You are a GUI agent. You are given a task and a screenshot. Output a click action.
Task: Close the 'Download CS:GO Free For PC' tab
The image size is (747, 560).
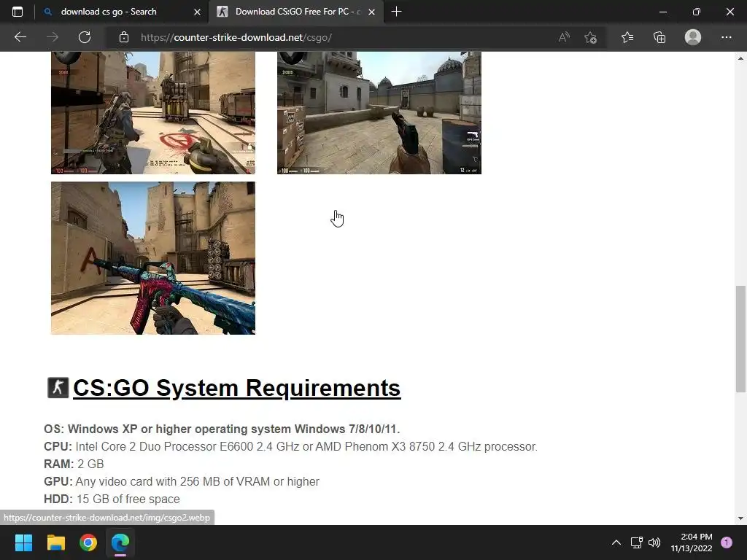pos(371,12)
